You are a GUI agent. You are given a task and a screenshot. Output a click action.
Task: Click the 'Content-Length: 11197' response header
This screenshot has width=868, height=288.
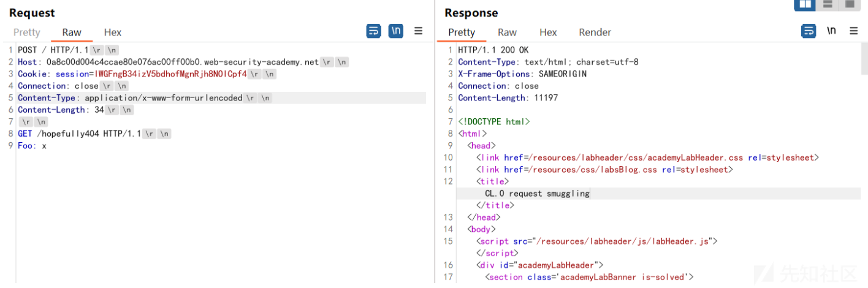[508, 98]
